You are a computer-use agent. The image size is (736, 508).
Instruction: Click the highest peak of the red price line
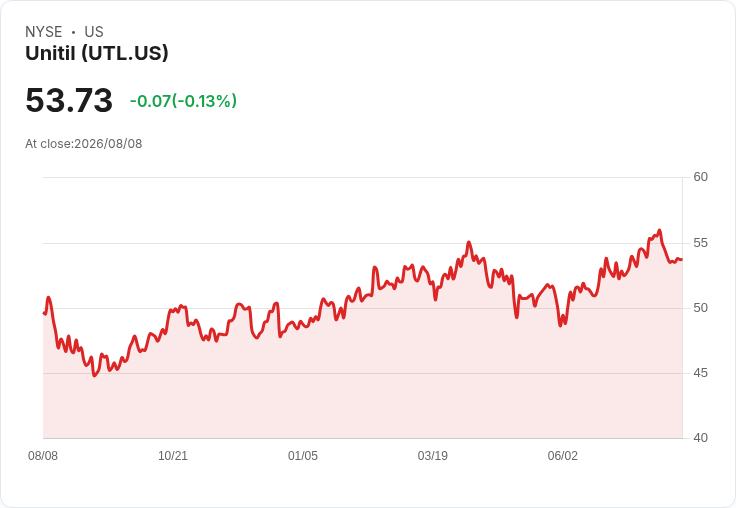pos(659,230)
